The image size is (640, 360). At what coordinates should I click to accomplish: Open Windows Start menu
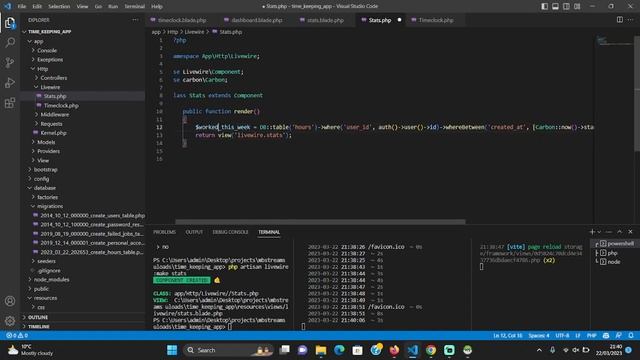point(172,350)
